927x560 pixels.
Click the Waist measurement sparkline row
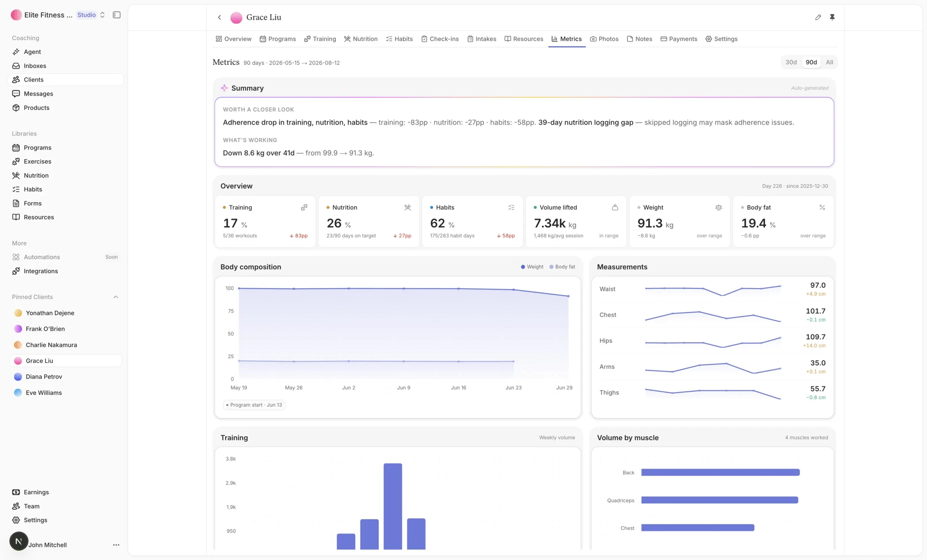[x=712, y=289]
